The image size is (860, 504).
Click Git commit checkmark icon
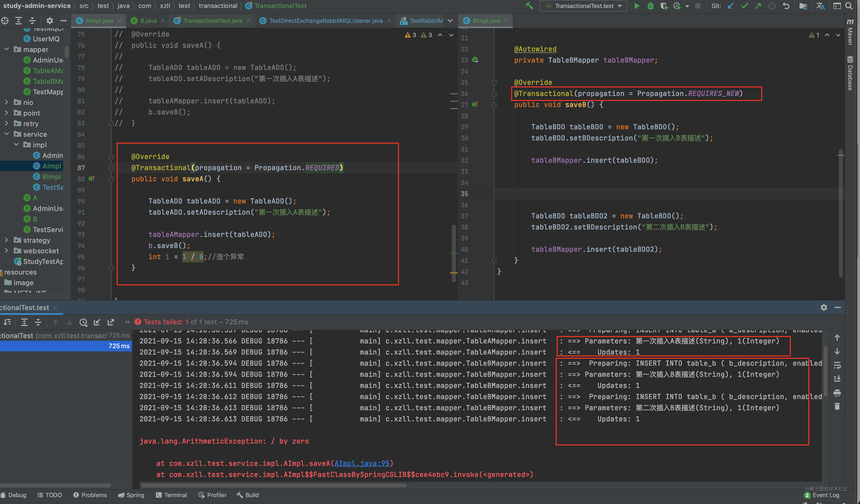pyautogui.click(x=744, y=6)
